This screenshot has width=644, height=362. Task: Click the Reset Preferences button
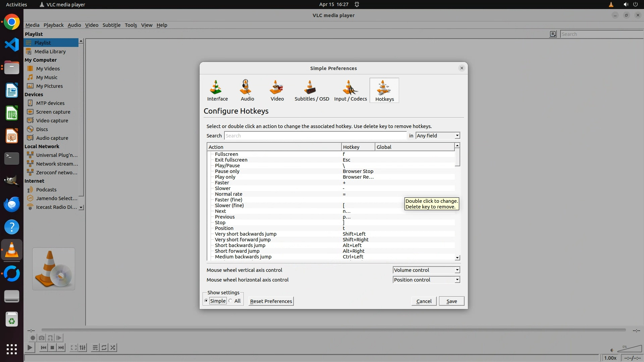[271, 301]
